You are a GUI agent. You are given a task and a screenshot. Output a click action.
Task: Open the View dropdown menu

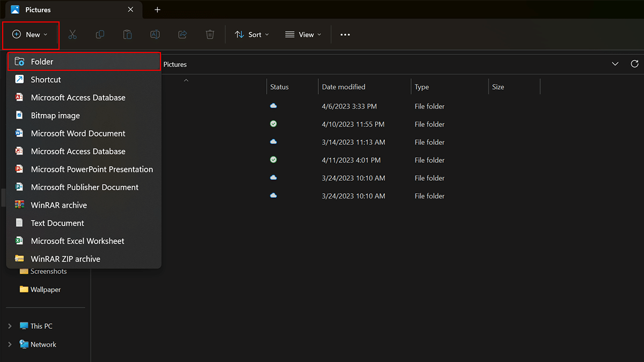point(303,35)
